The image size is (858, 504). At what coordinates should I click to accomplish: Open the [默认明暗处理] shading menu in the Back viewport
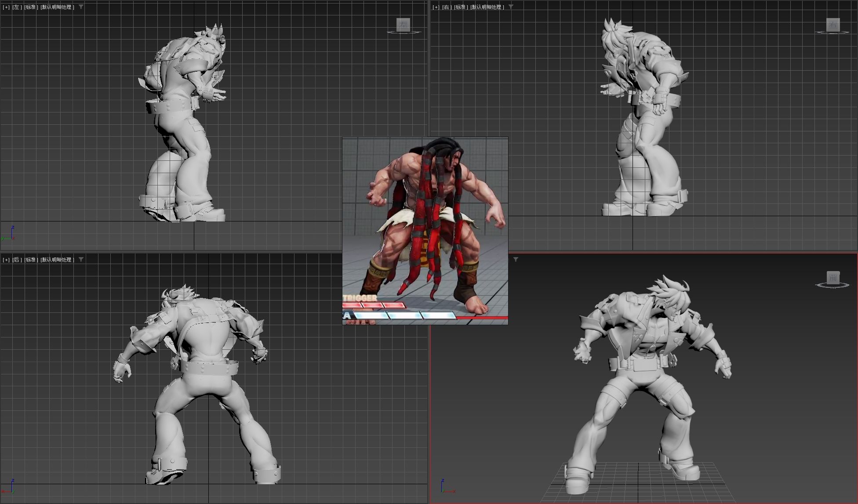[x=57, y=260]
